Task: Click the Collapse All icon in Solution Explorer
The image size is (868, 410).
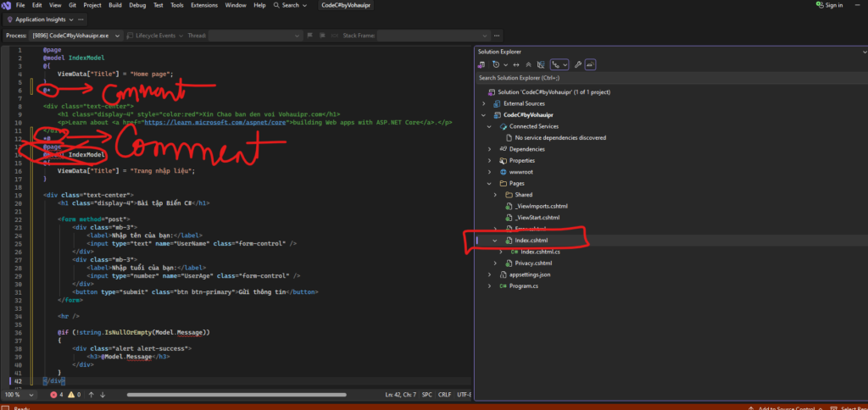Action: [x=529, y=64]
